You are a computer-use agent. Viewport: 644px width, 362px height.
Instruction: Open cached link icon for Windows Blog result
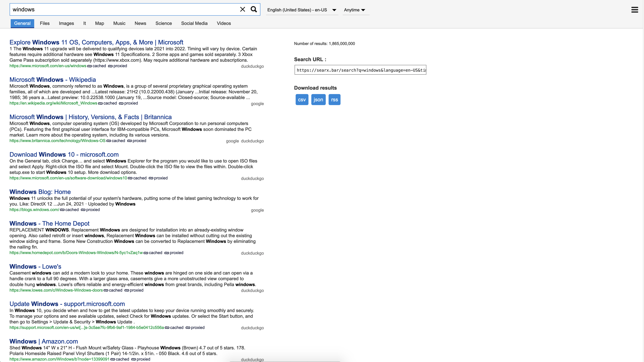pos(62,210)
